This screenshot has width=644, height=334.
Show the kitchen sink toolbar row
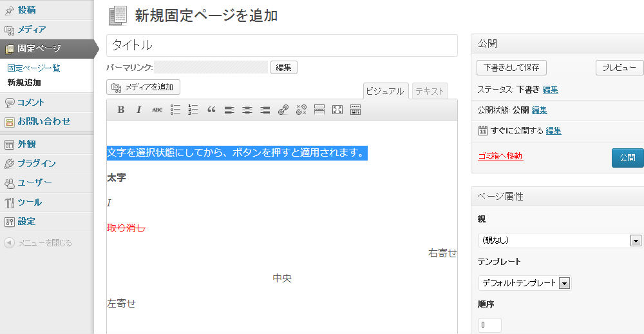click(355, 110)
